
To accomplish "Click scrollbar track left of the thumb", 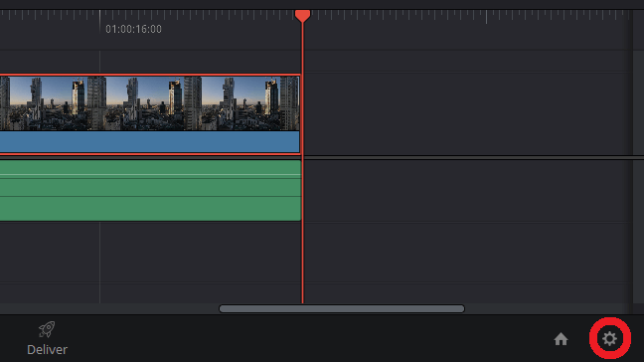I will pyautogui.click(x=109, y=308).
